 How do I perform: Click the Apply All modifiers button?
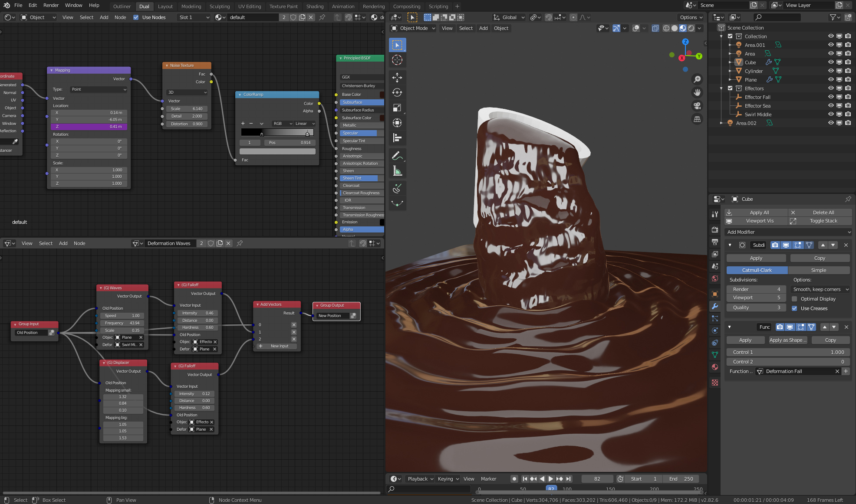pyautogui.click(x=756, y=213)
